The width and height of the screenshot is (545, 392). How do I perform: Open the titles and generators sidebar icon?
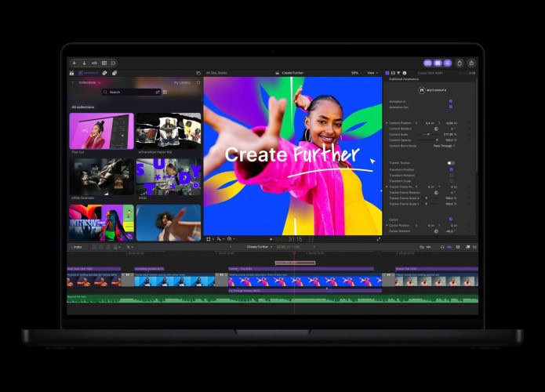tap(114, 73)
